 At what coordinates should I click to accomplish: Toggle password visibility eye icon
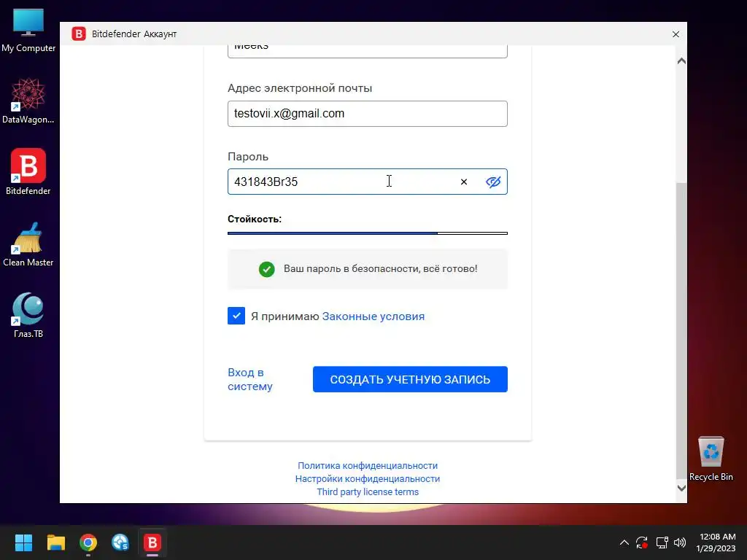[x=493, y=182]
